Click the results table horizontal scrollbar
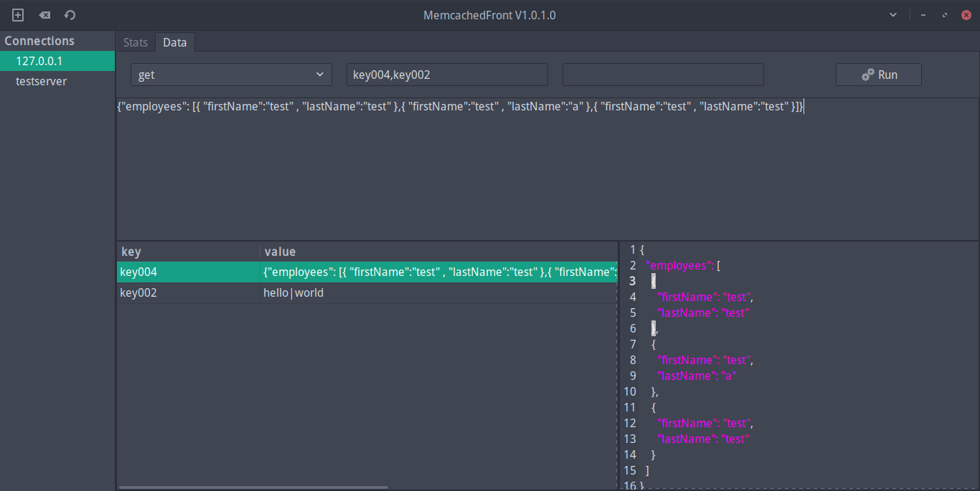 coord(253,487)
